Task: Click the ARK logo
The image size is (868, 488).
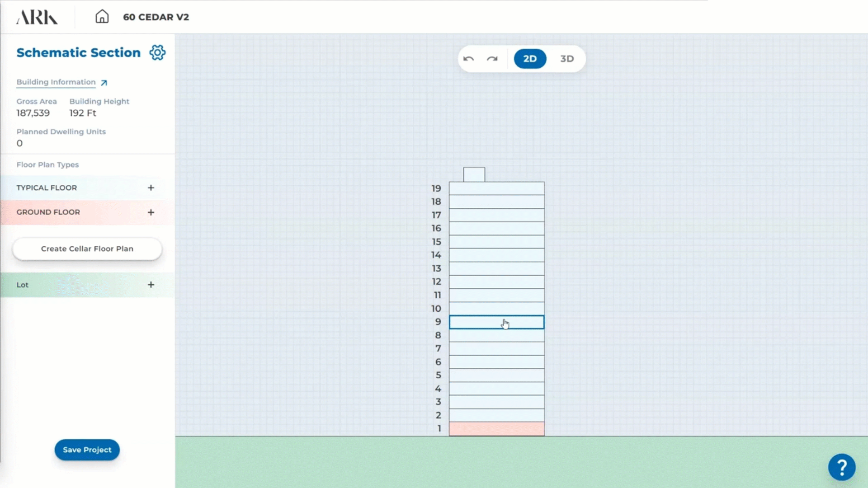Action: coord(37,17)
